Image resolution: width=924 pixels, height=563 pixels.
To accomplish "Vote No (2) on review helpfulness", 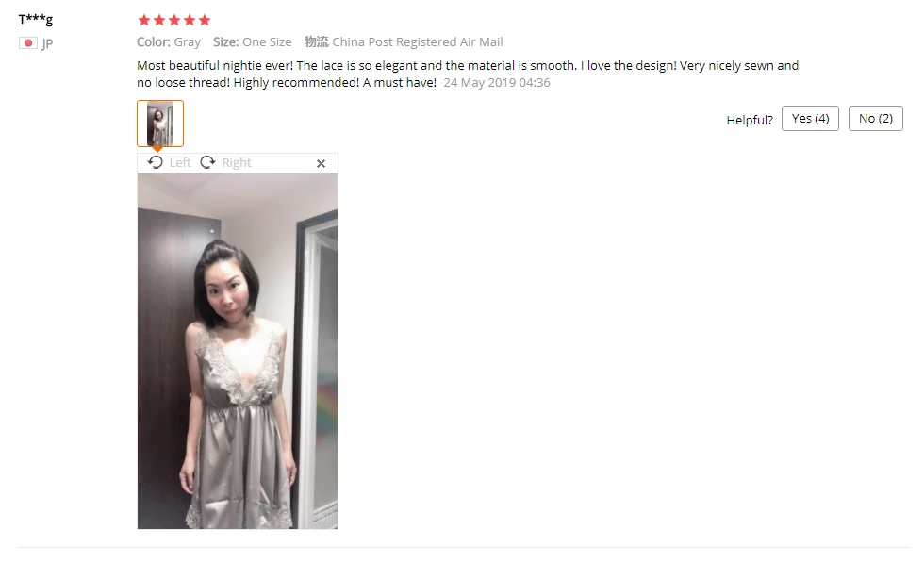I will tap(876, 119).
